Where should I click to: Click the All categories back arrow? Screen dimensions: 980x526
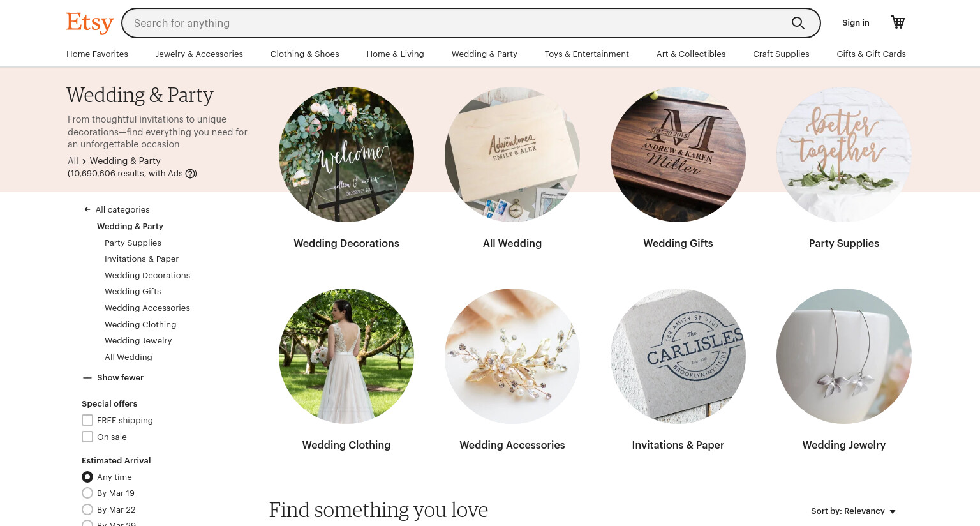87,209
